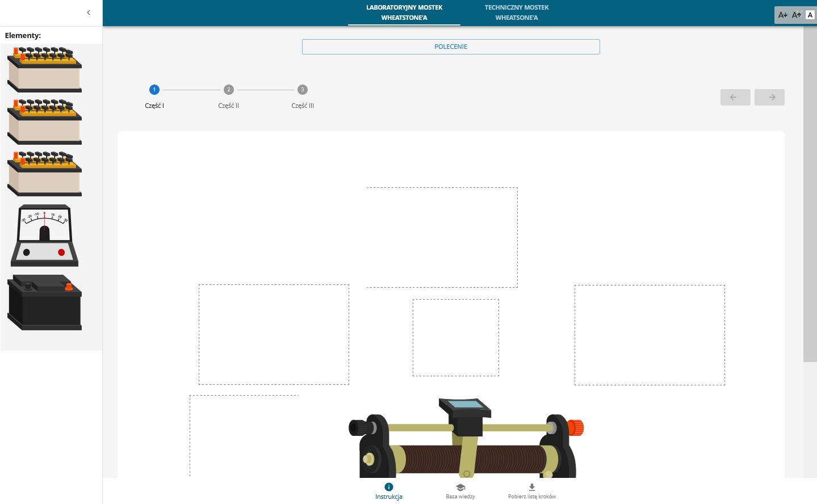The image size is (817, 504).
Task: Select the second resistor box element
Action: tap(44, 122)
